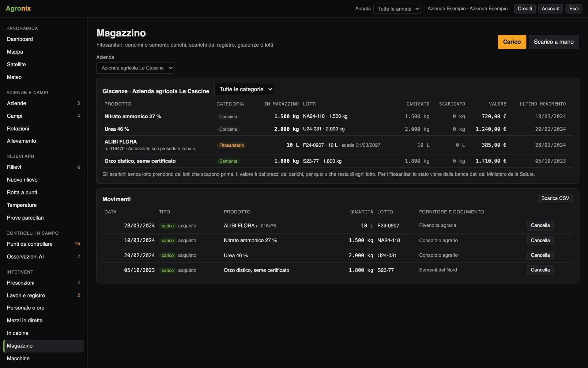Open Aziende in the sidebar
This screenshot has height=368, width=588.
coord(43,103)
